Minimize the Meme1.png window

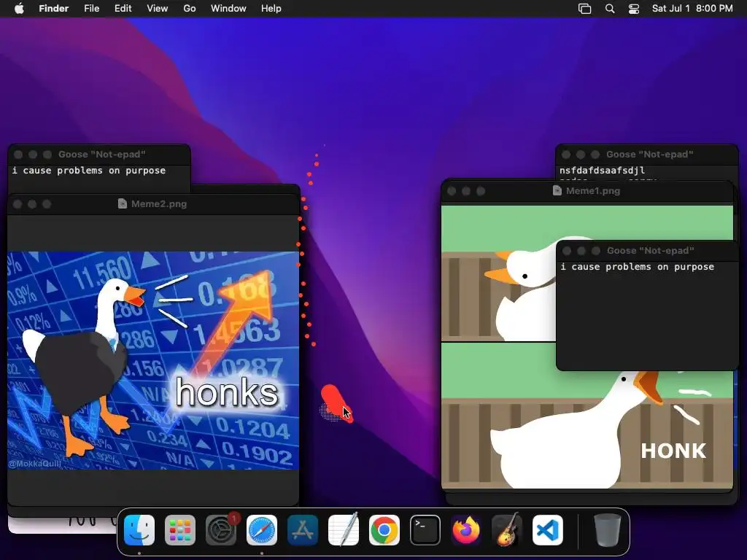pos(466,191)
